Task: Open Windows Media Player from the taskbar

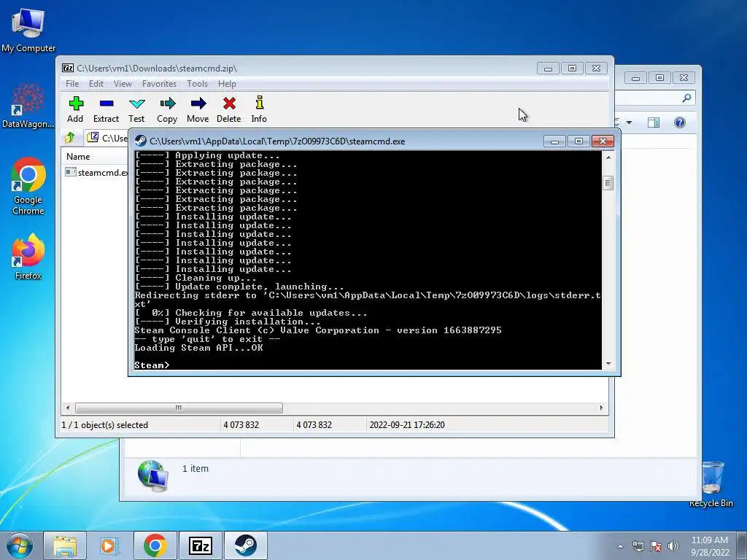Action: click(109, 545)
